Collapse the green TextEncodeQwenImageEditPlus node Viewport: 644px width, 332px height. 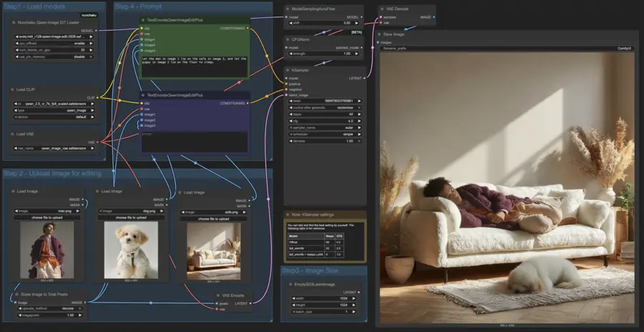click(143, 20)
